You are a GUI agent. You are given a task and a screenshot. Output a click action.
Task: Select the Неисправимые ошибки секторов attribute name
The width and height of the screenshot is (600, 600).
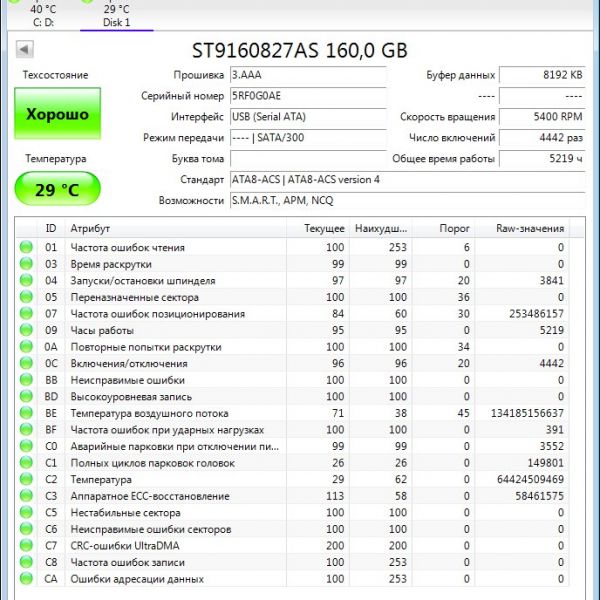coord(151,530)
